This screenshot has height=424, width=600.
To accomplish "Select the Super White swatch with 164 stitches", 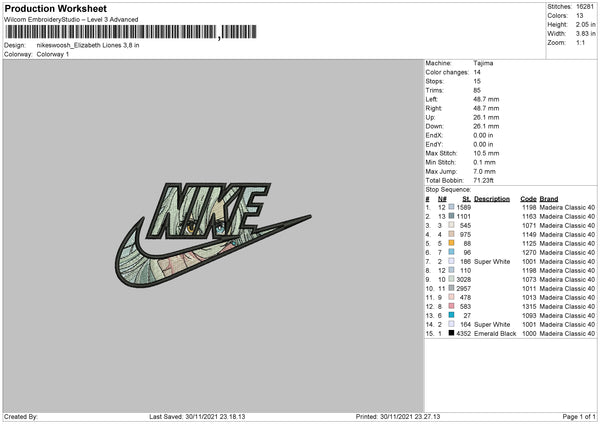I will point(452,324).
